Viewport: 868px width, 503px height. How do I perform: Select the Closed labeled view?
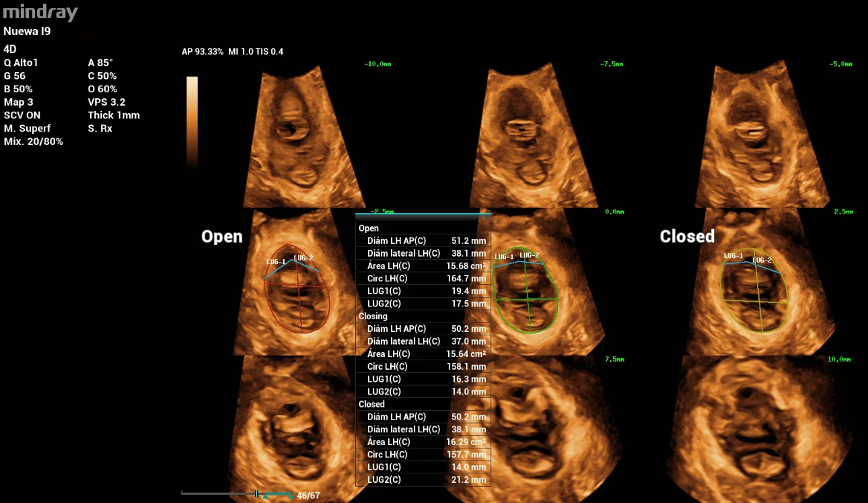point(687,236)
